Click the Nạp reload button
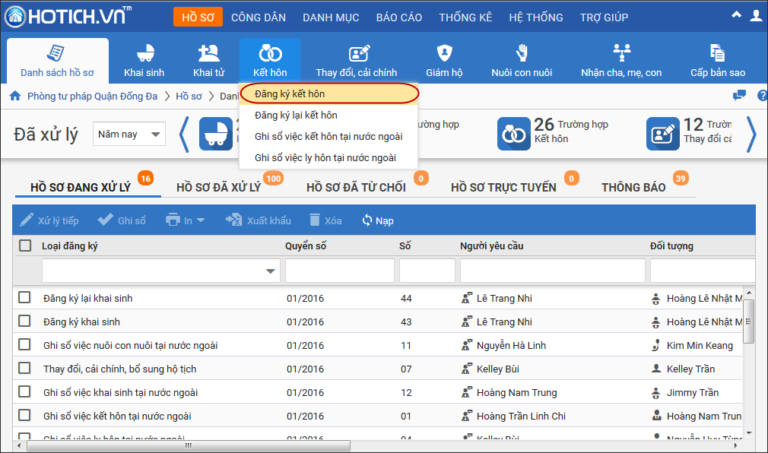Image resolution: width=768 pixels, height=453 pixels. [378, 220]
